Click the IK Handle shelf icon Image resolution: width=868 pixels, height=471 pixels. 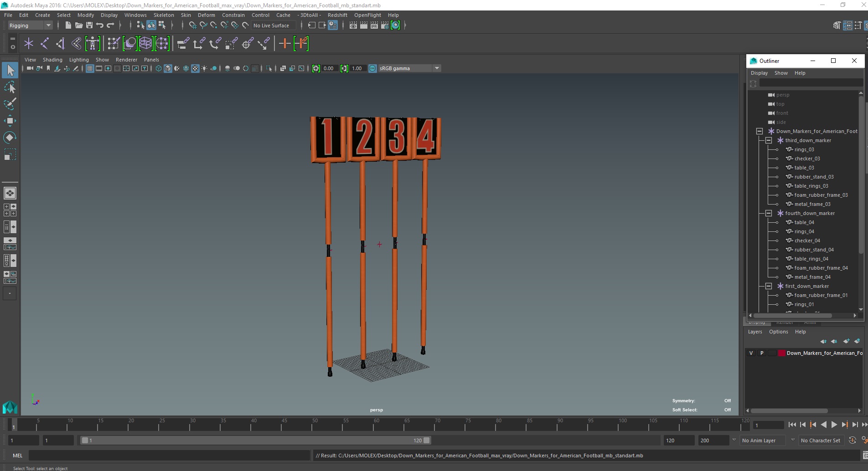(x=60, y=44)
